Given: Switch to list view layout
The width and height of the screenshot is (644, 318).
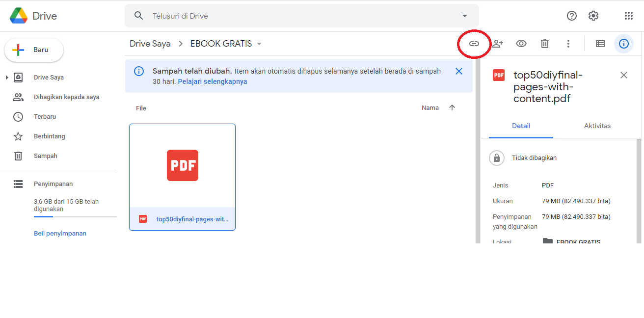Looking at the screenshot, I should 600,44.
